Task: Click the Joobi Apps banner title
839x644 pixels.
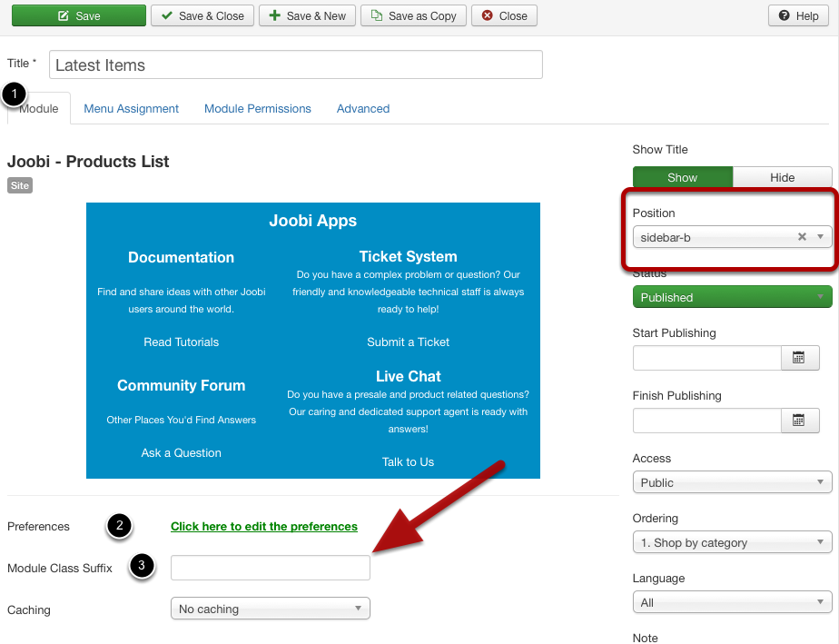Action: (313, 221)
